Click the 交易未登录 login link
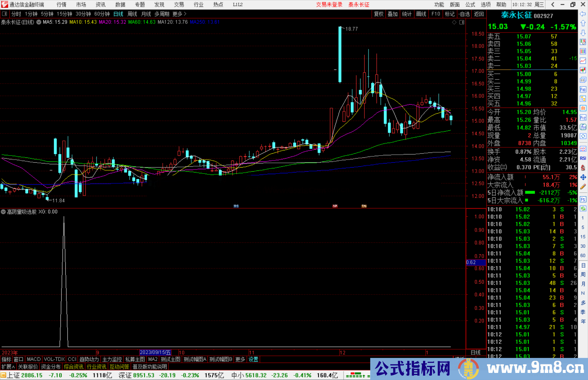 (329, 4)
